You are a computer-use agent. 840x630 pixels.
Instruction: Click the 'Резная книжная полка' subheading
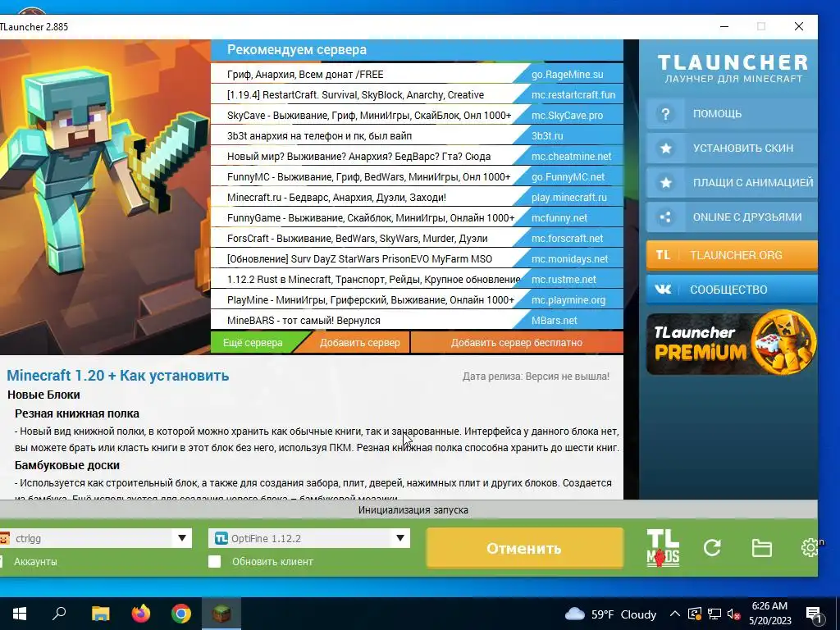point(76,413)
